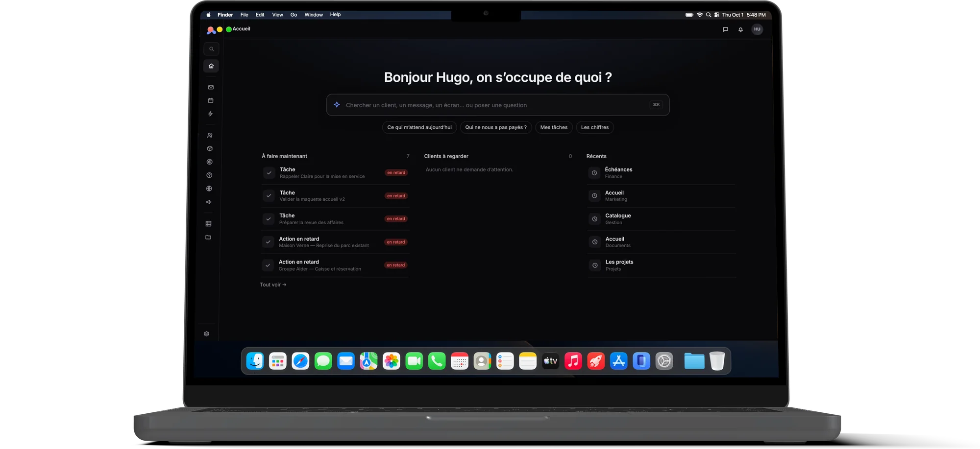Screen dimensions: 980x449
Task: Click the 'Les chiffres' suggestion chip
Action: (595, 127)
